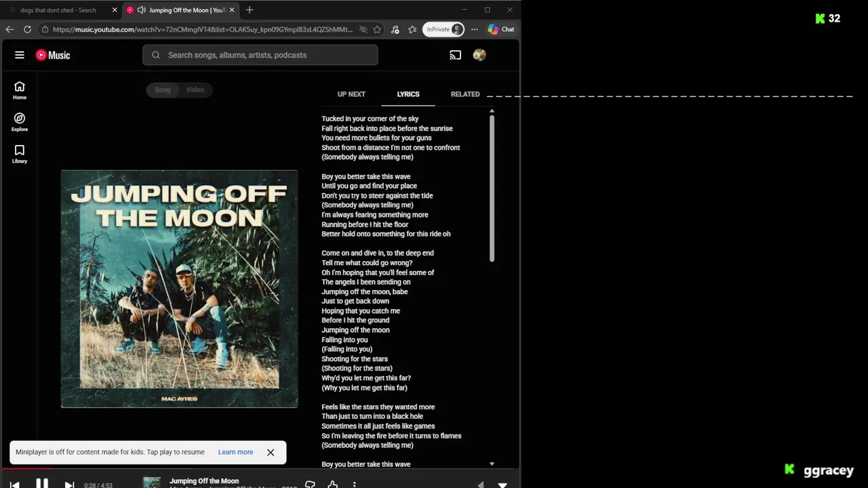Click the lyrics scrollbar thumb
This screenshot has height=488, width=868.
(x=492, y=188)
